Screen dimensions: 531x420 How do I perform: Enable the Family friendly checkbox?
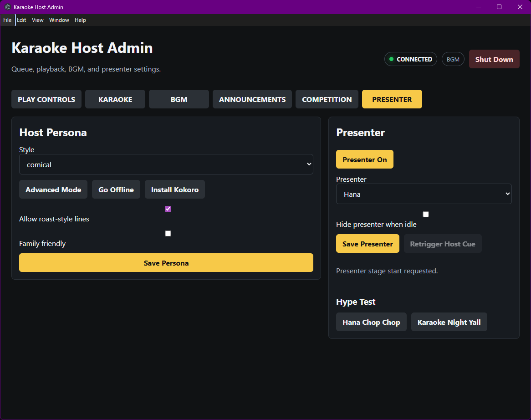pos(168,233)
